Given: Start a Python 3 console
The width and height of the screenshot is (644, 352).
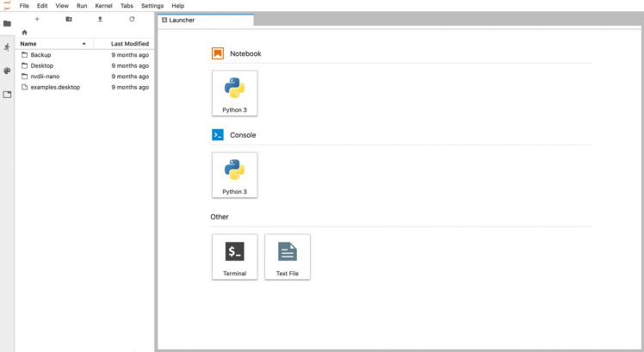Looking at the screenshot, I should [234, 175].
